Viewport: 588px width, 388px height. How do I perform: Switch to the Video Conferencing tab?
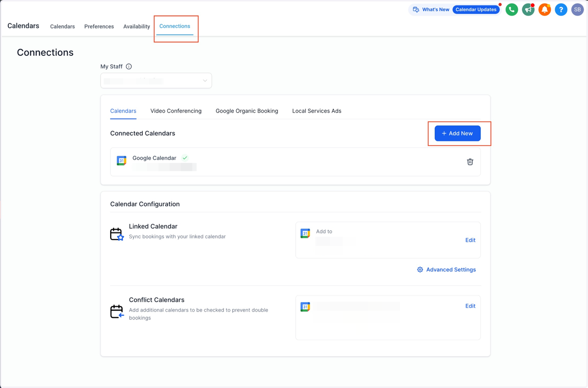tap(176, 111)
